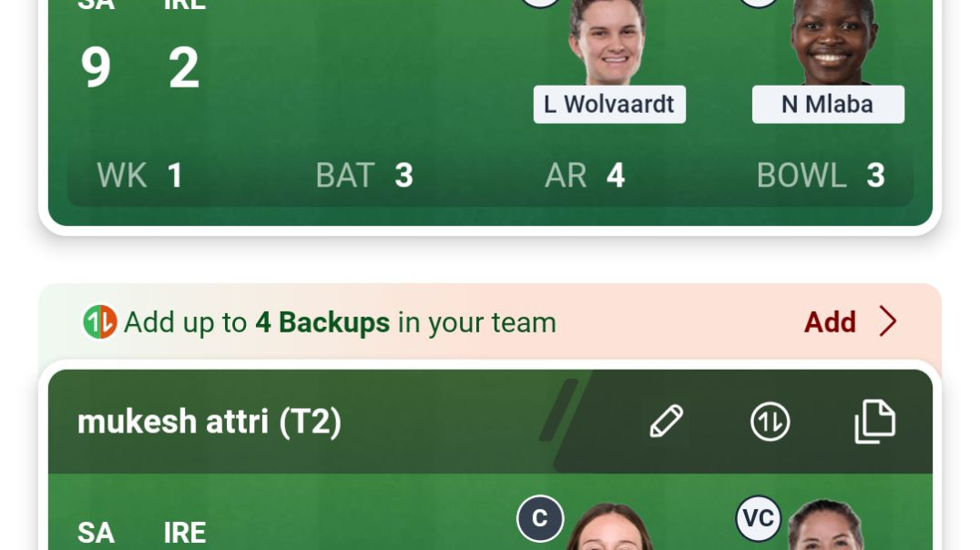This screenshot has width=980, height=550.
Task: Select the BOWL 3 count
Action: 821,175
